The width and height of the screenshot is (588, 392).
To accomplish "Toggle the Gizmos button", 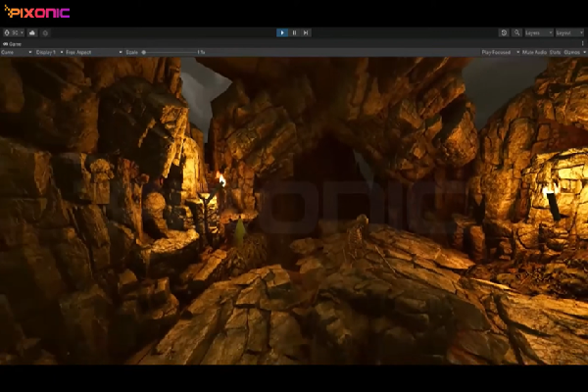I will click(x=572, y=52).
